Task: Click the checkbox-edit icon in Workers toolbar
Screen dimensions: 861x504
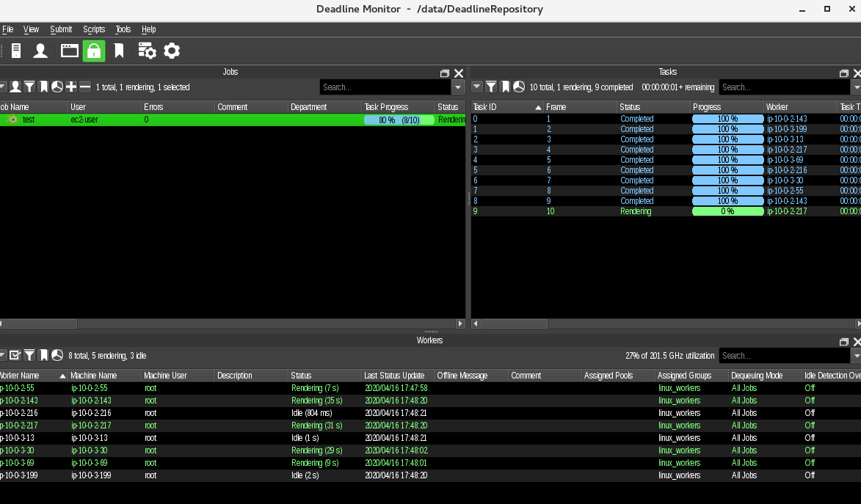Action: 15,356
